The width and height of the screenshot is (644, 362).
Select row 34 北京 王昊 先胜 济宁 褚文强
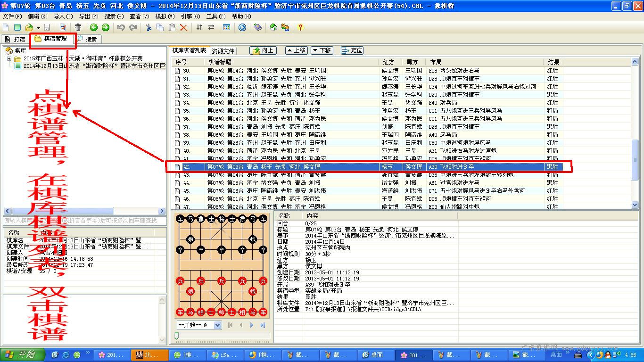click(x=368, y=103)
